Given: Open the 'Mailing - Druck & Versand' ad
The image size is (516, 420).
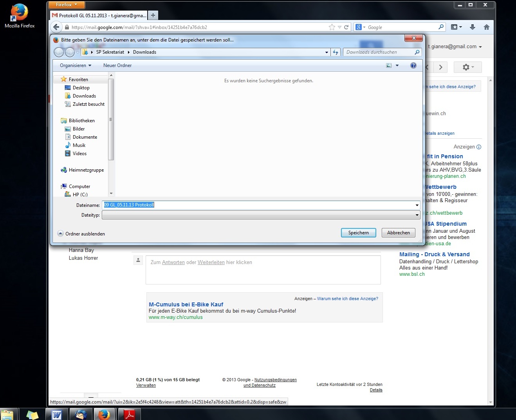Looking at the screenshot, I should tap(435, 254).
